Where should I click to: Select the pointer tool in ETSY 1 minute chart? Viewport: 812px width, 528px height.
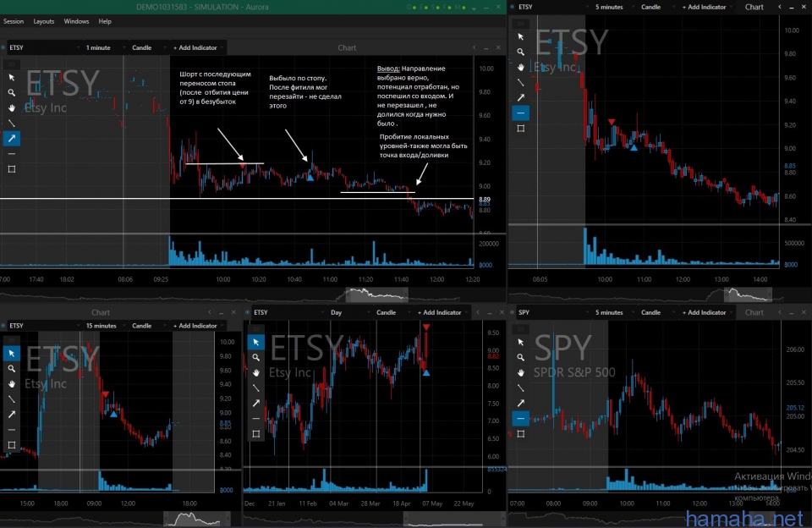click(11, 77)
